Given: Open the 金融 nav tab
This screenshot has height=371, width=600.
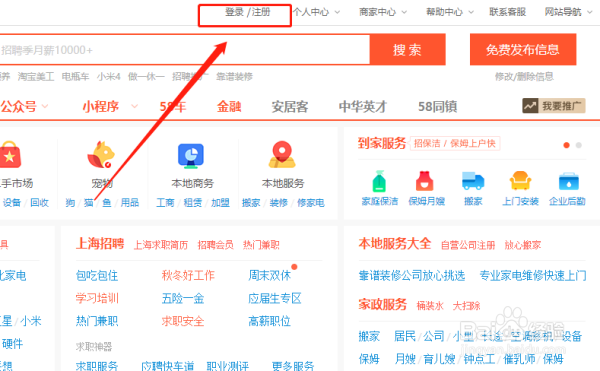Looking at the screenshot, I should 229,106.
